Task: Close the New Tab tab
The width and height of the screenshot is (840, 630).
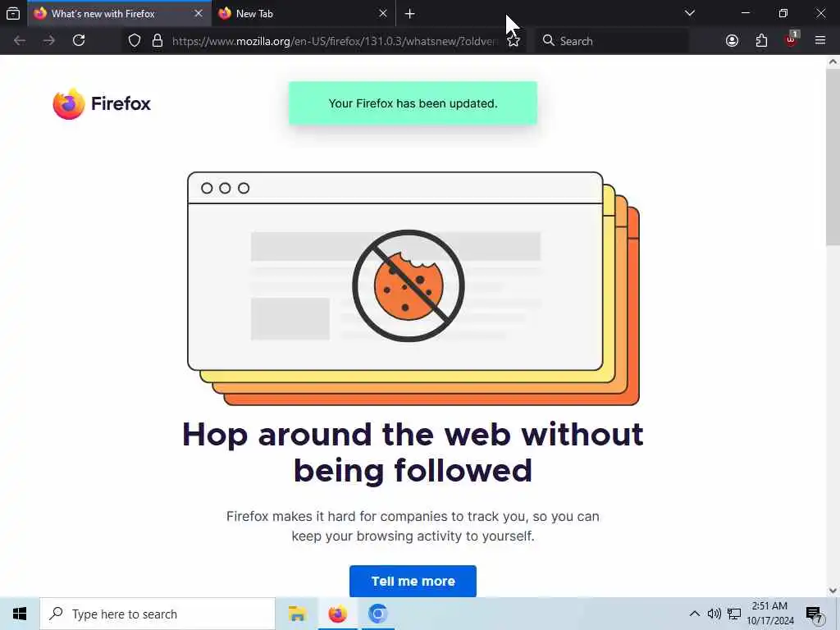Action: point(382,14)
